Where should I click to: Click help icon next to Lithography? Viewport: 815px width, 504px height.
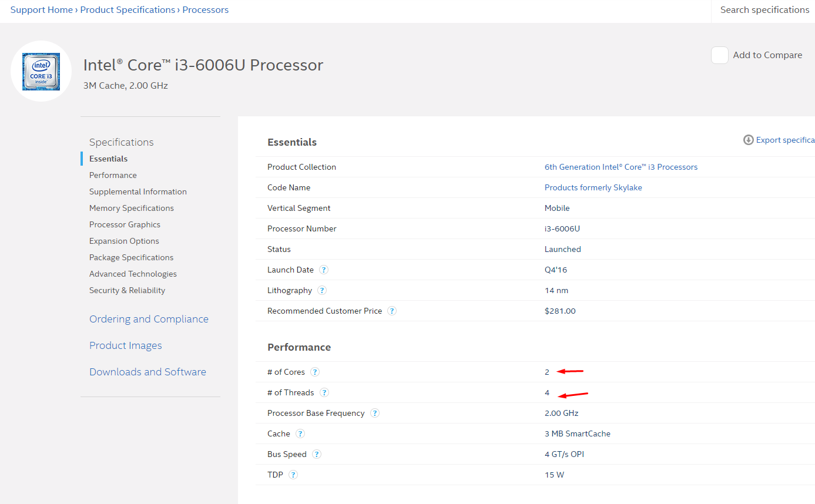(x=322, y=290)
